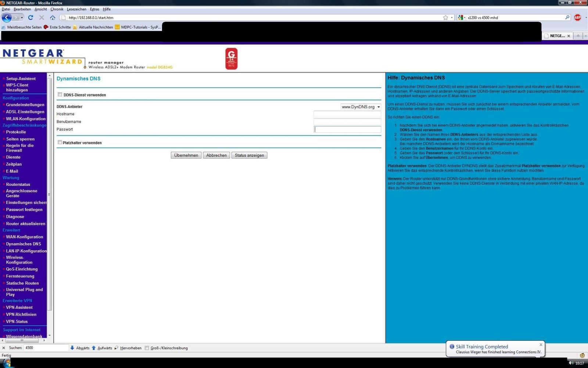588x368 pixels.
Task: Open the DDNS-Anbieter www.DynDNS.org dropdown
Action: coord(361,107)
